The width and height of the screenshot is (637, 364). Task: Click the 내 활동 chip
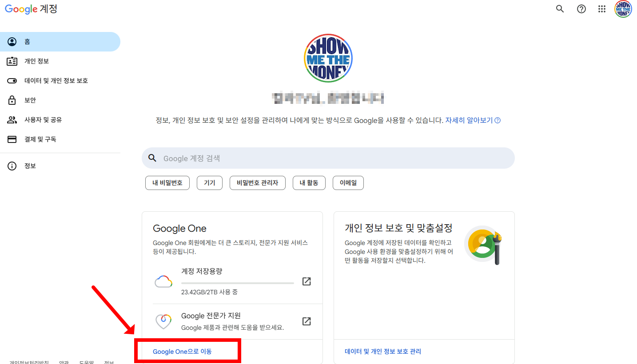coord(309,182)
